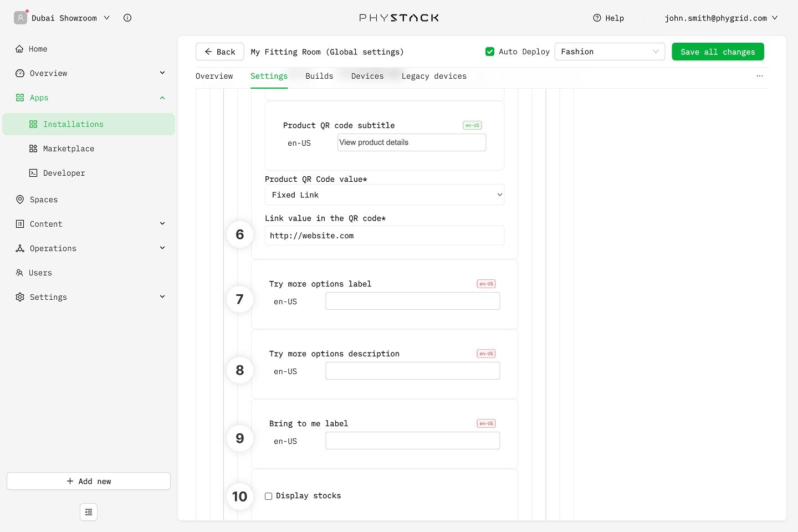Click the Developer terminal icon
The image size is (798, 532).
pos(33,173)
